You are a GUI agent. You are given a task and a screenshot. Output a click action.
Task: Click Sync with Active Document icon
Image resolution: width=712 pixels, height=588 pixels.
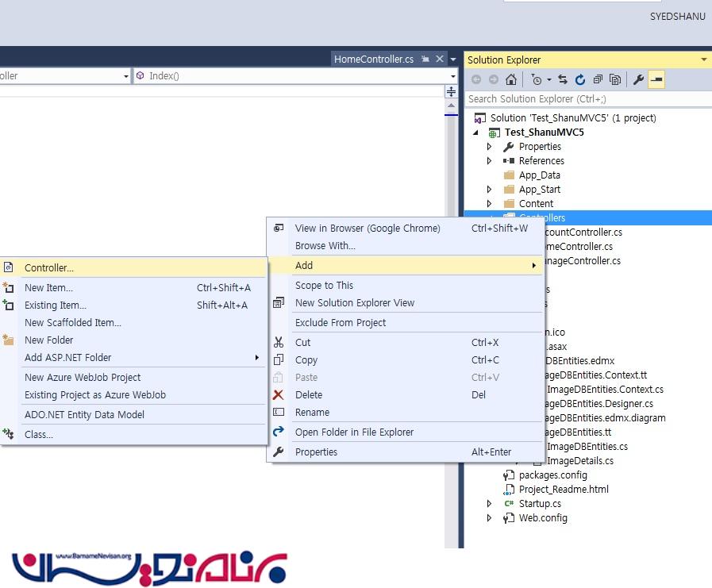click(563, 79)
